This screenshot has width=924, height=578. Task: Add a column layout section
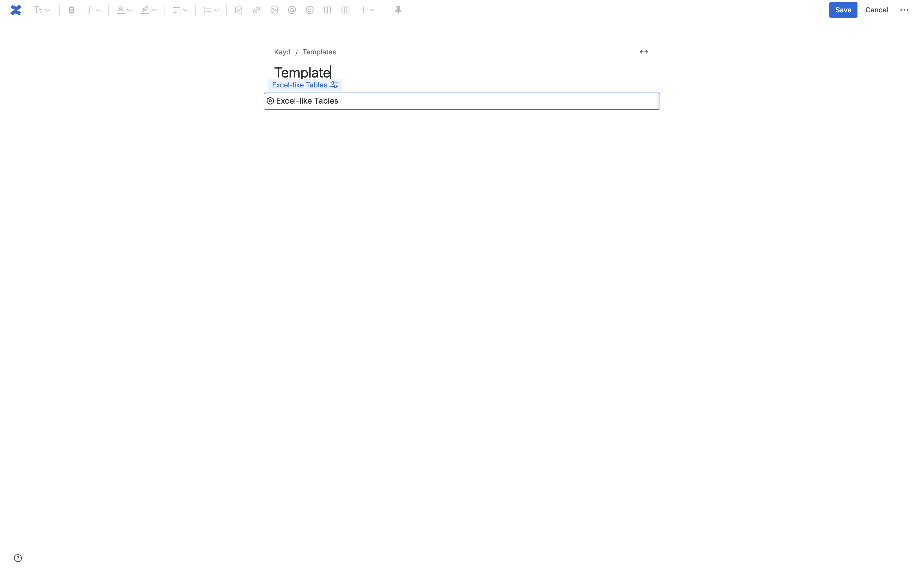(x=345, y=10)
